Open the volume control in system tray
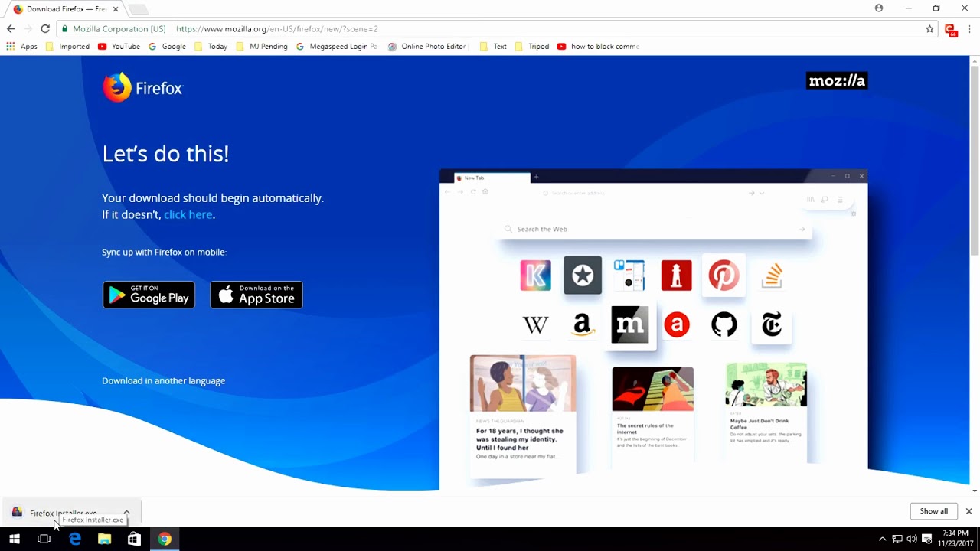 click(912, 540)
